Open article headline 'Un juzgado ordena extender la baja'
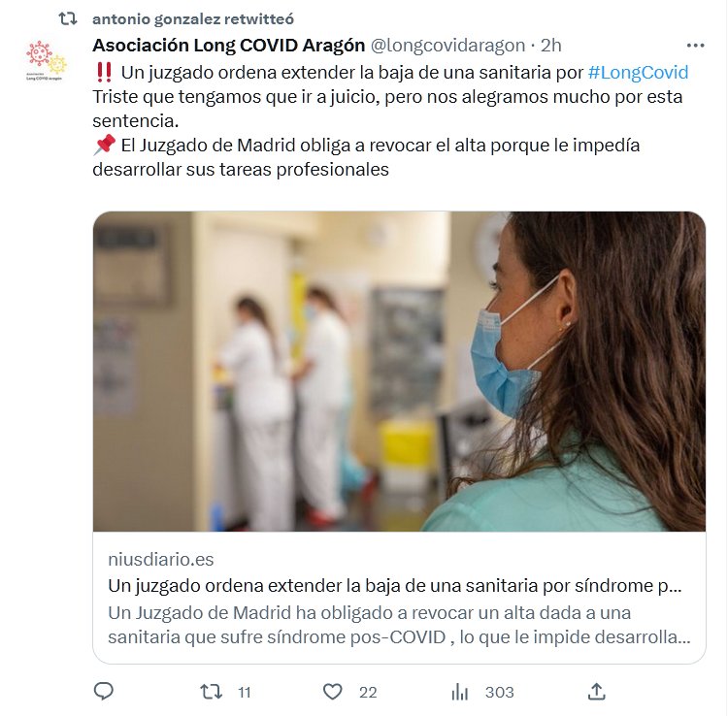This screenshot has width=728, height=716. [395, 586]
